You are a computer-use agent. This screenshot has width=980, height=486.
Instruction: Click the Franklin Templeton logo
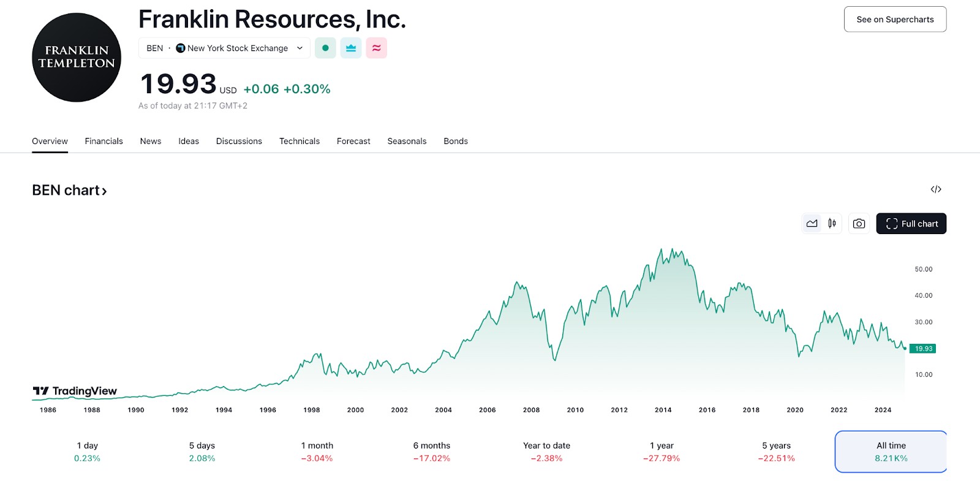[77, 57]
